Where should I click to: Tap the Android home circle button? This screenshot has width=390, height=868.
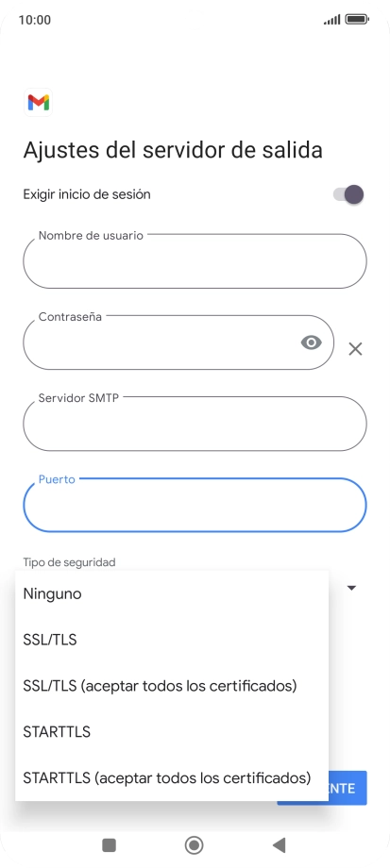click(194, 844)
